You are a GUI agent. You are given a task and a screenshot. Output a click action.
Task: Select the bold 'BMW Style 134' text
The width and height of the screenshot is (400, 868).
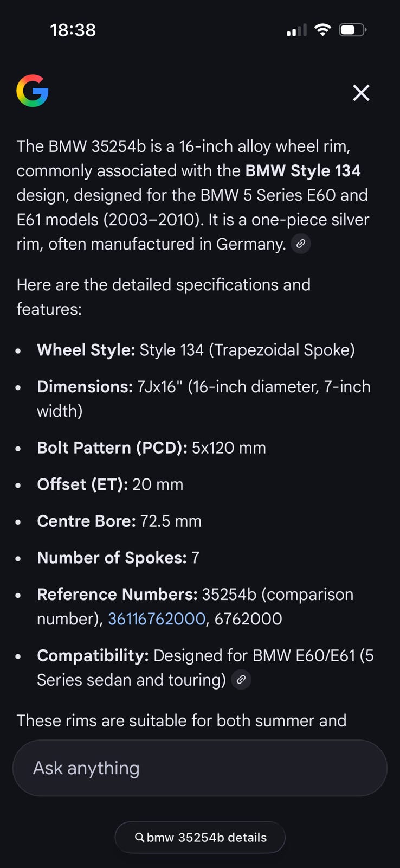pyautogui.click(x=302, y=171)
